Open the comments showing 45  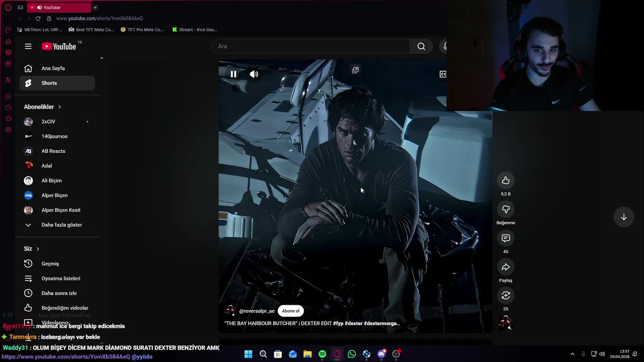pyautogui.click(x=506, y=238)
